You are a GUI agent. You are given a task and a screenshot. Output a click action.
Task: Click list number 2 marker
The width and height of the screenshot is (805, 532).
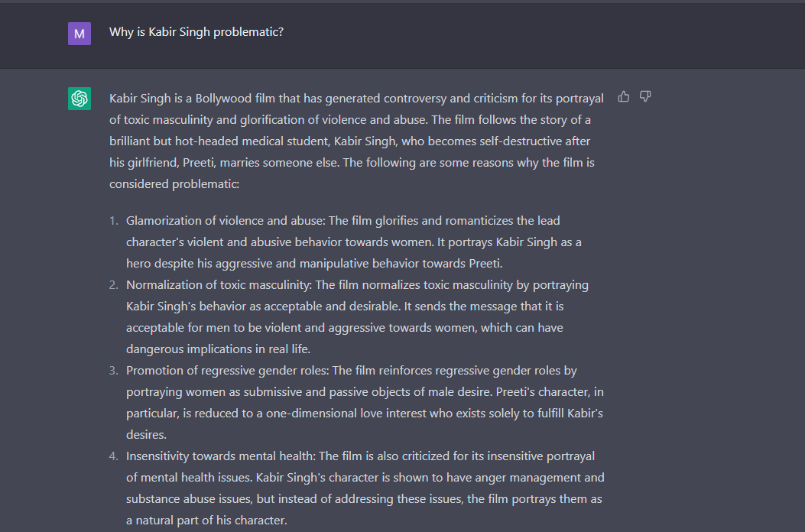pyautogui.click(x=113, y=285)
